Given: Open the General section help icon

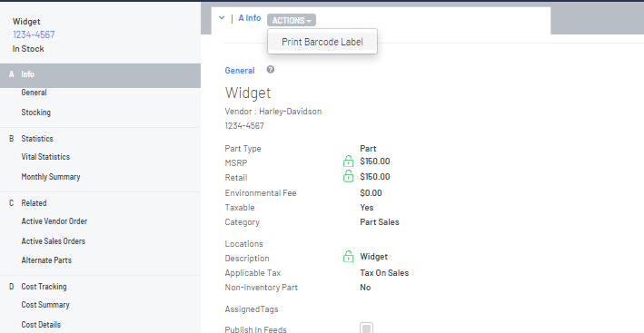Looking at the screenshot, I should (271, 70).
